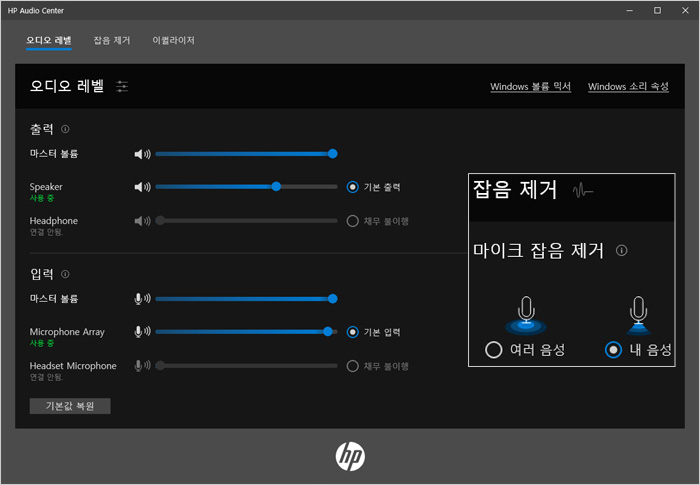Select the 여러 음성 radio option

coord(493,350)
